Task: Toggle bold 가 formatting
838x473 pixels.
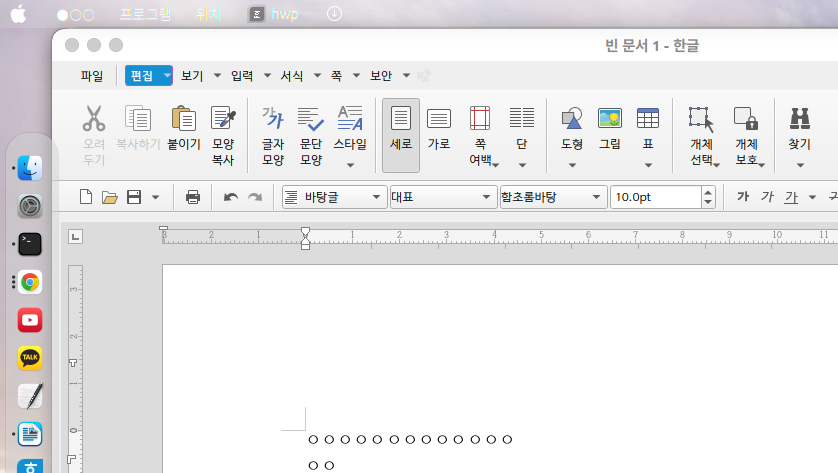Action: (x=743, y=197)
